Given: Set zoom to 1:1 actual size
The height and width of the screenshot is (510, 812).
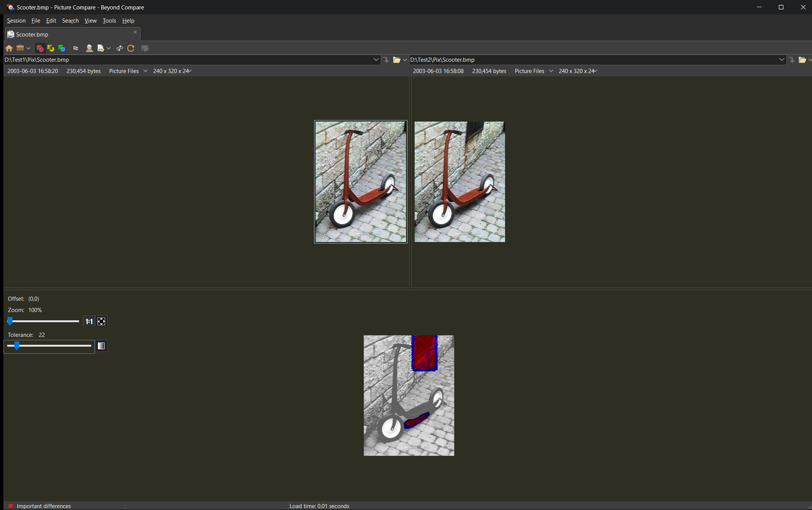Looking at the screenshot, I should coord(89,321).
